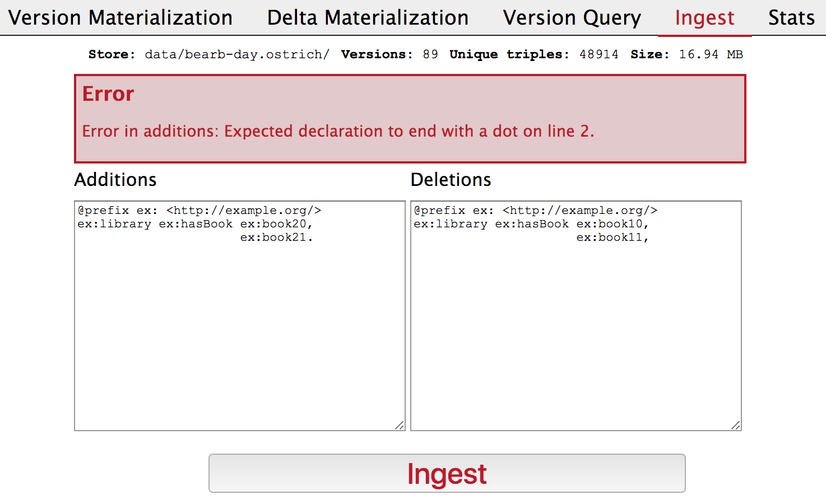This screenshot has height=504, width=826.
Task: Click ex:book11, line in Deletions
Action: point(612,237)
